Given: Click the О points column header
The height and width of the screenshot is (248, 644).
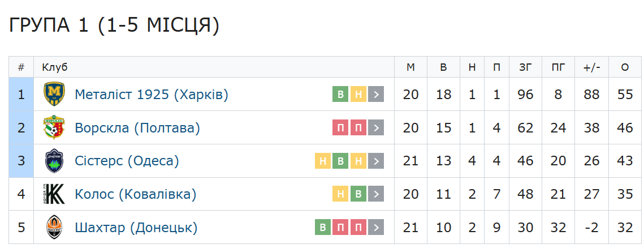Looking at the screenshot, I should pyautogui.click(x=625, y=67).
